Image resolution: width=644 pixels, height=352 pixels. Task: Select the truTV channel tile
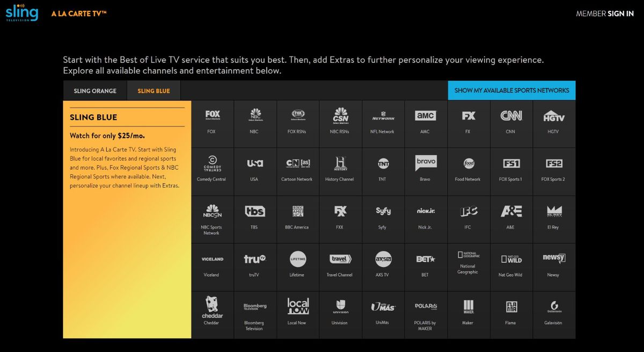[x=255, y=267]
